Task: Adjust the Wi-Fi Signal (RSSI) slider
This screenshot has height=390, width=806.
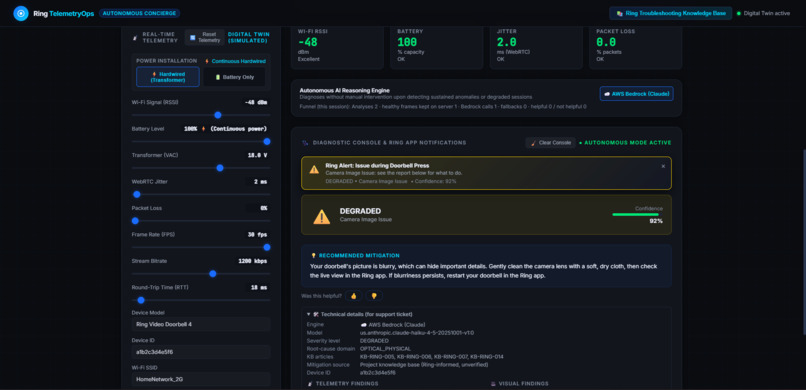Action: click(x=201, y=115)
